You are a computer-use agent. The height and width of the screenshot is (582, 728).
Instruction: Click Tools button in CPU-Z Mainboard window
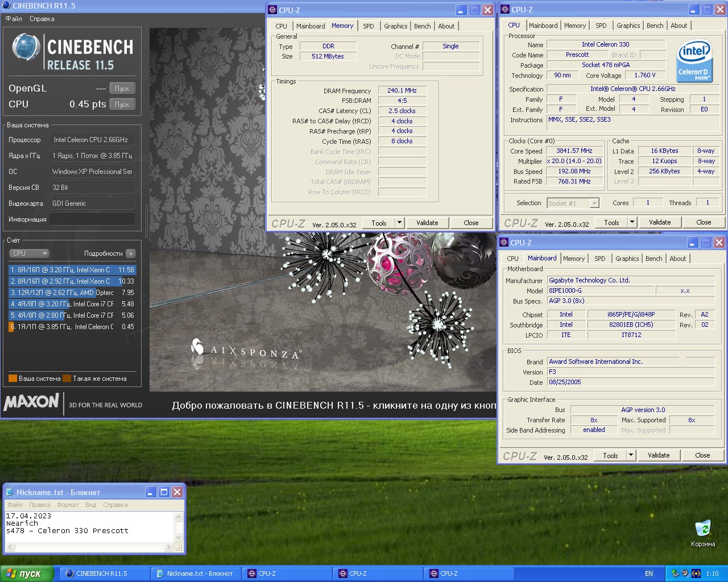(610, 455)
